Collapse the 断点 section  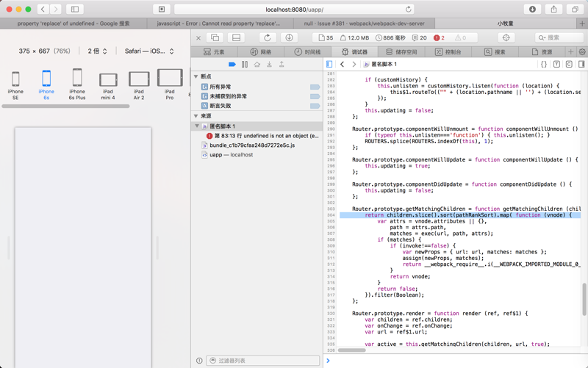(196, 76)
